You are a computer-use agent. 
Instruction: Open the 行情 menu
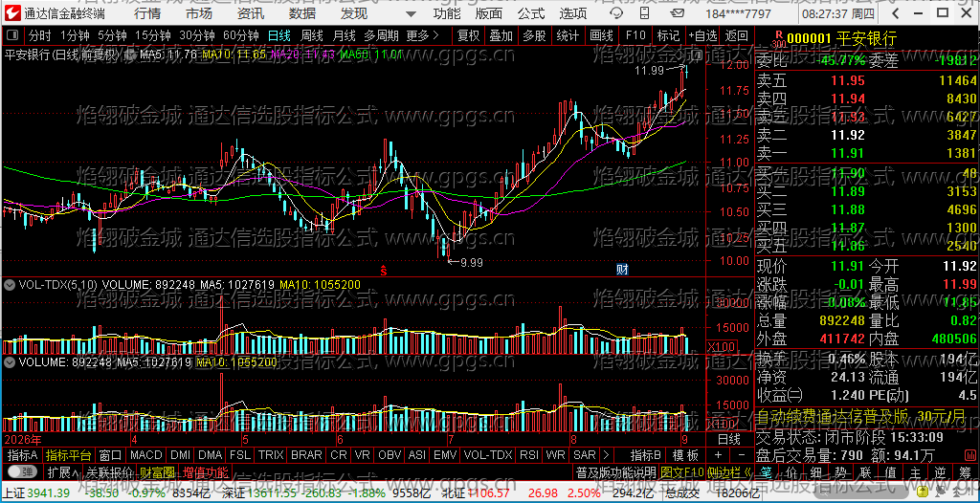coord(146,13)
